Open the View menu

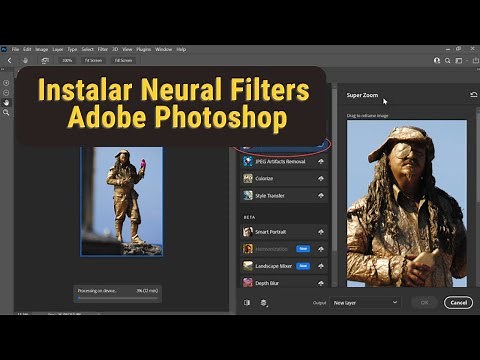pyautogui.click(x=127, y=49)
